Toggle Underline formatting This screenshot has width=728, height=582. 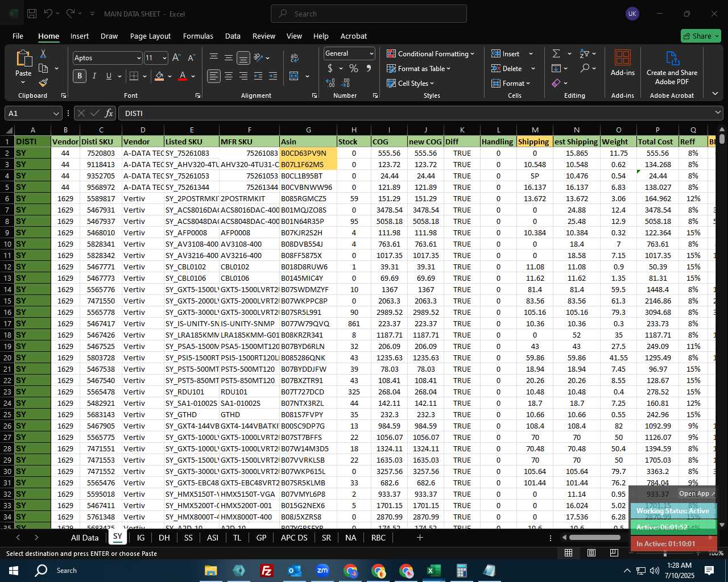(109, 76)
